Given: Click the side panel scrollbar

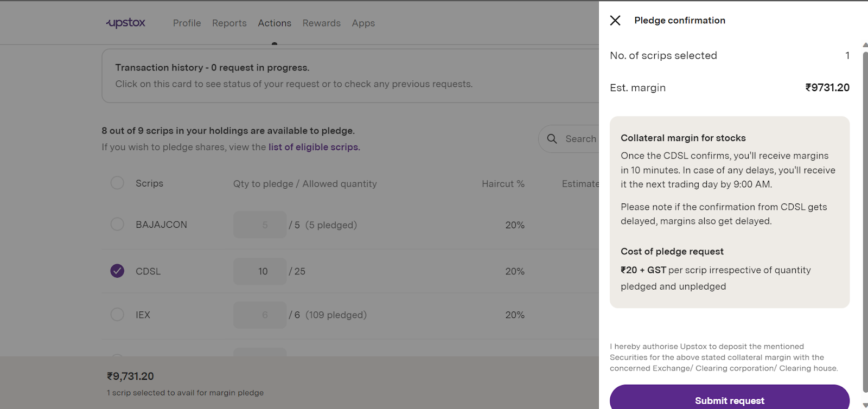Looking at the screenshot, I should 865,222.
